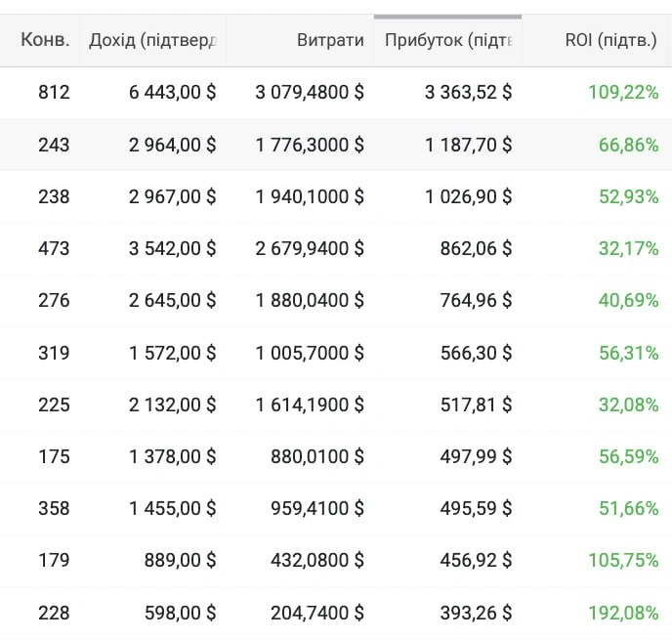
Task: Select conversions value 812
Action: coord(54,92)
